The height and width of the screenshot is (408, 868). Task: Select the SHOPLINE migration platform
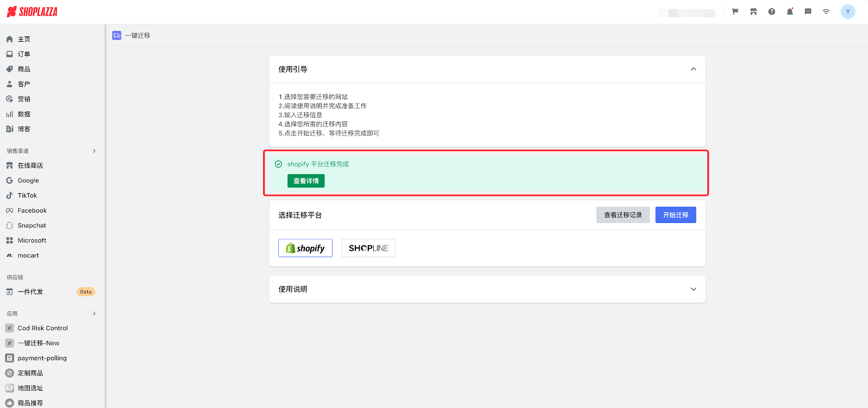coord(368,248)
